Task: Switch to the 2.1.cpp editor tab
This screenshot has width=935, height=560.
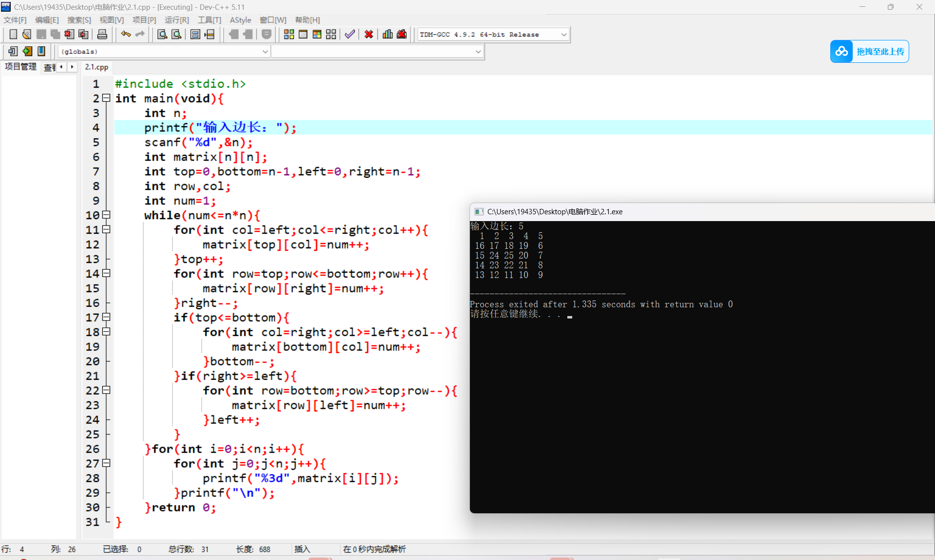Action: pos(96,67)
